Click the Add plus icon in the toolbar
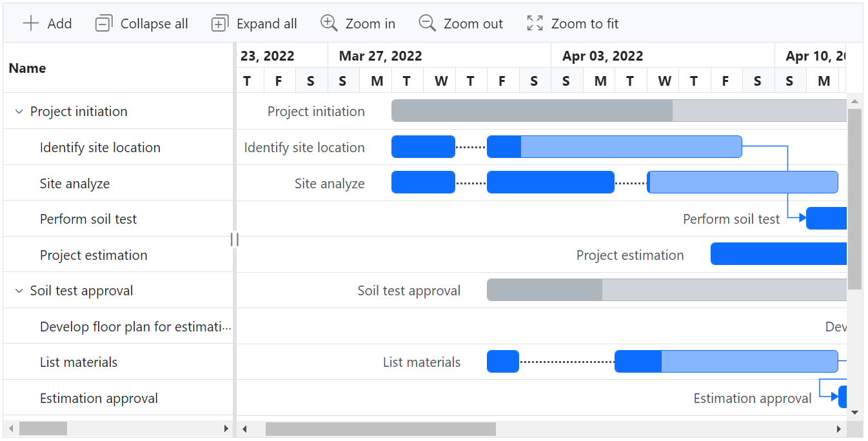This screenshot has width=868, height=441. point(30,23)
